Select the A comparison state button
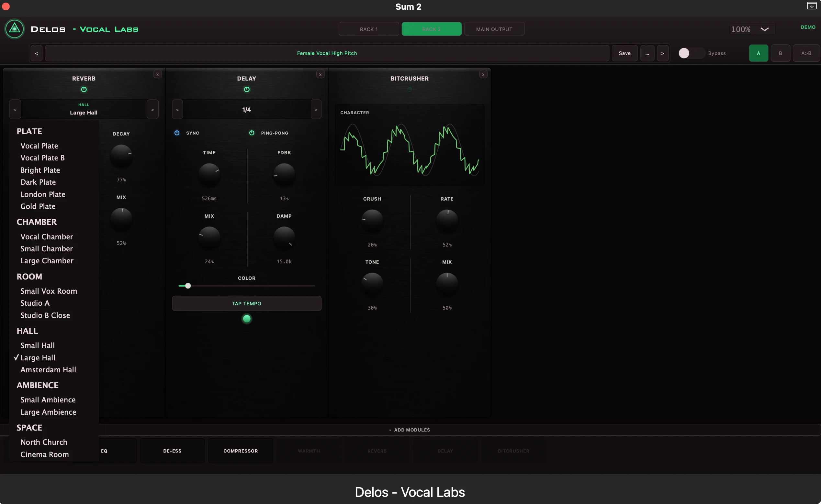 point(758,53)
